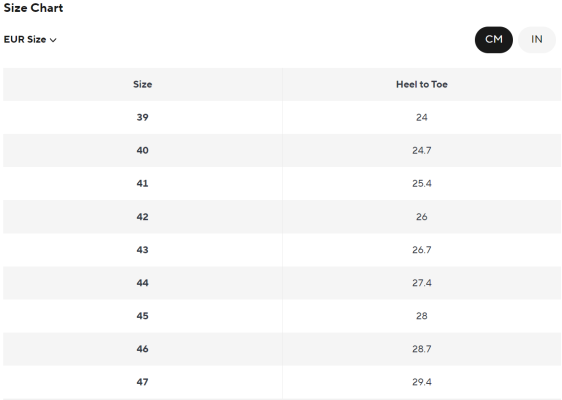Select size 41 row
Image resolution: width=562 pixels, height=400 pixels.
point(282,183)
